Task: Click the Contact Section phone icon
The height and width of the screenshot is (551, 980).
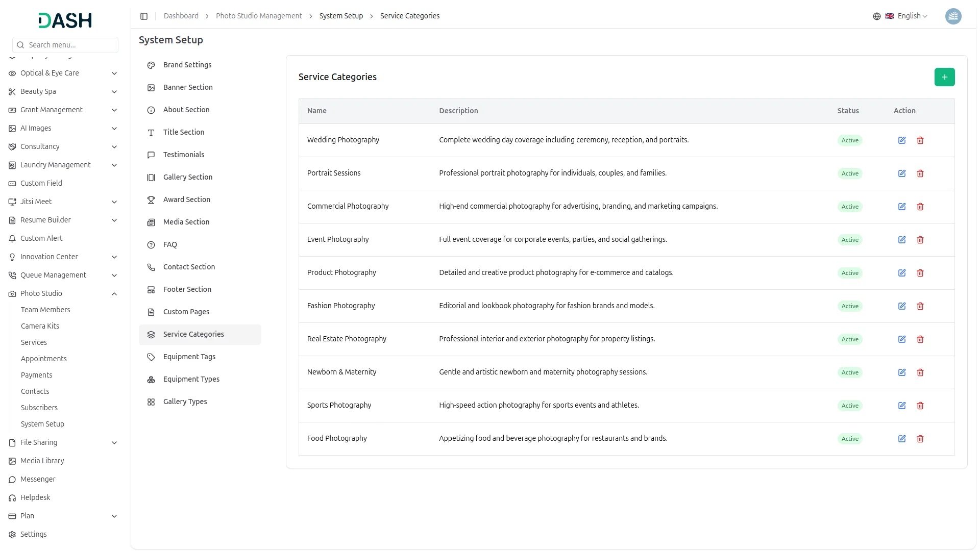Action: tap(150, 267)
